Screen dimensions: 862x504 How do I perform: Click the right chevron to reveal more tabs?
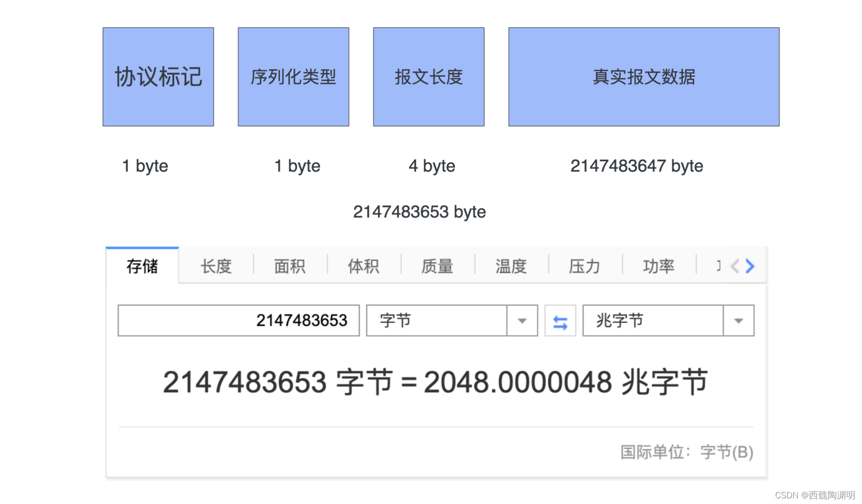click(751, 266)
